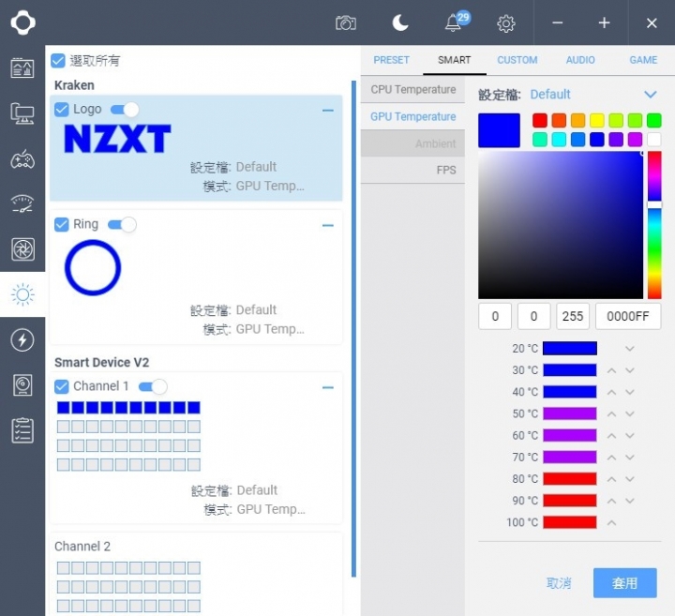This screenshot has height=616, width=675.
Task: Toggle dark mode moon icon
Action: pyautogui.click(x=400, y=23)
